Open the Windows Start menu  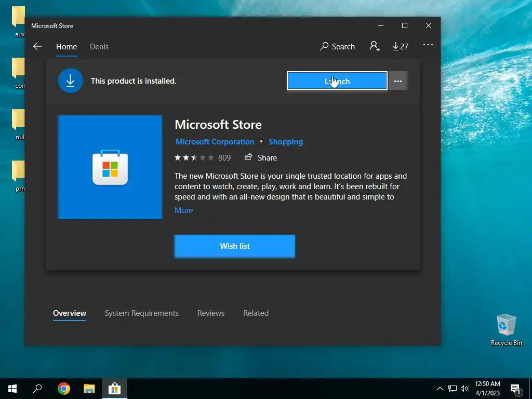pos(12,389)
